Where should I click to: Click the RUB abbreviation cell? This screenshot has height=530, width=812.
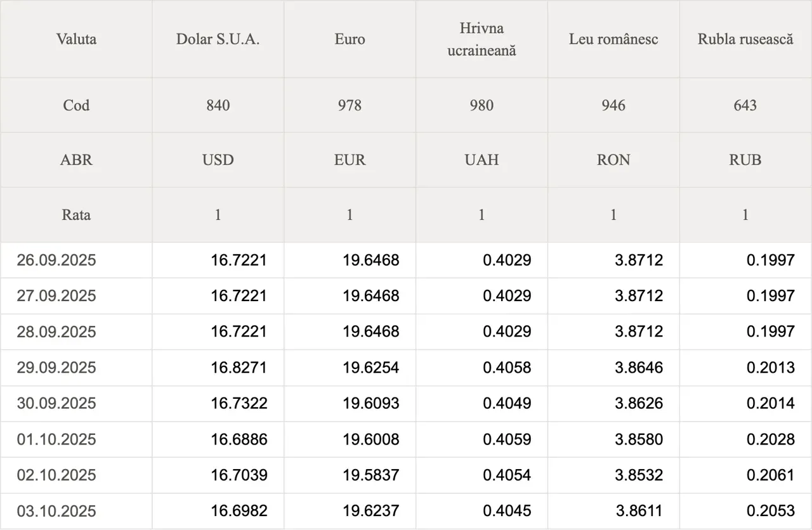(745, 160)
